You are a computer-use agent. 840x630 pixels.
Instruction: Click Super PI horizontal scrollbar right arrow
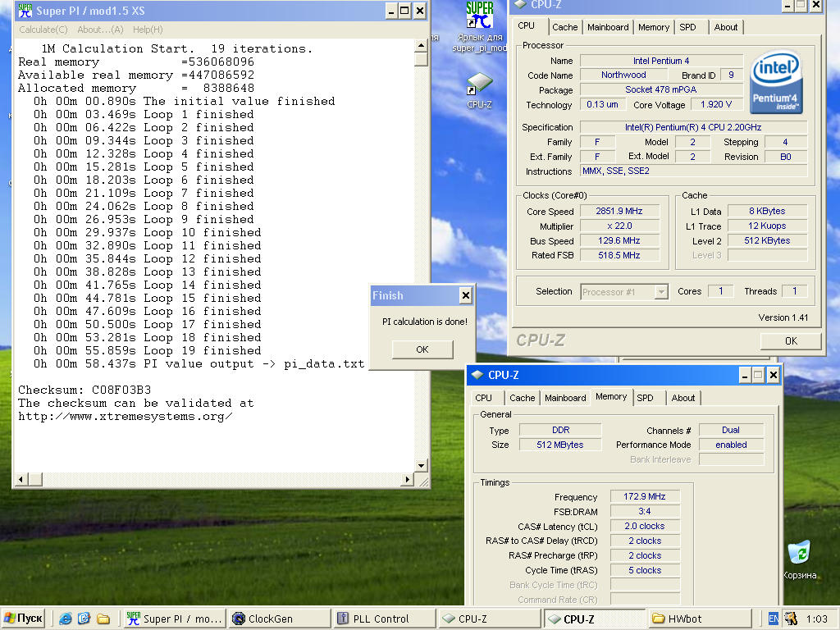click(x=408, y=479)
